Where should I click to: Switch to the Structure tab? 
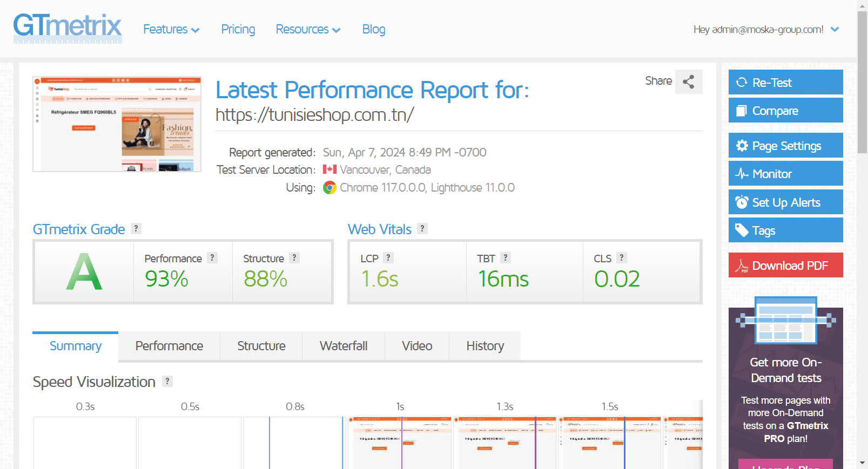pyautogui.click(x=261, y=346)
